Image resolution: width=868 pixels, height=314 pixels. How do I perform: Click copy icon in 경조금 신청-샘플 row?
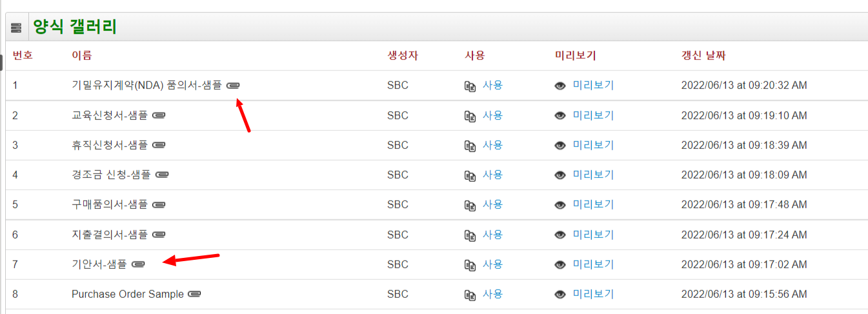470,175
